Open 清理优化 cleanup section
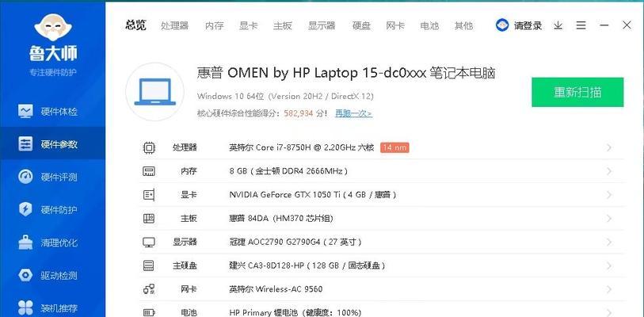 click(x=52, y=243)
